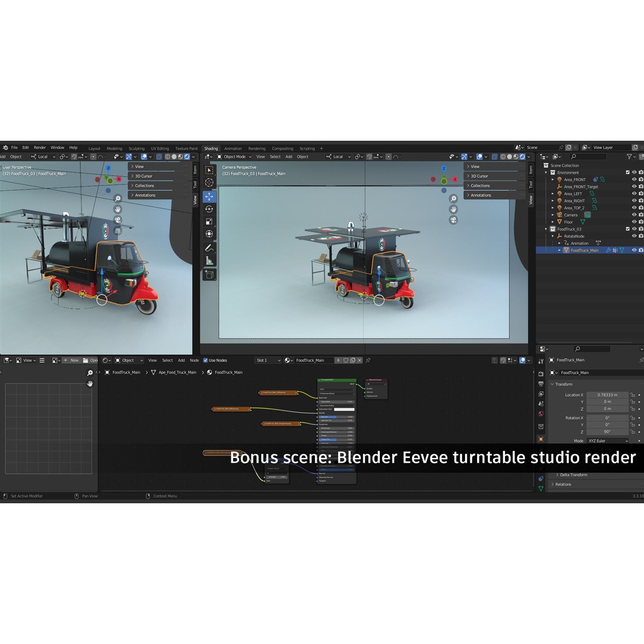Open the Scene properties tab icon
The height and width of the screenshot is (644, 644).
(x=541, y=404)
